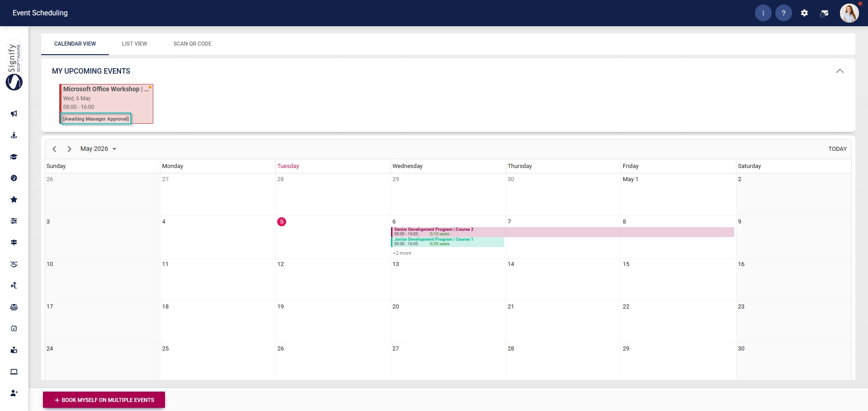Screen dimensions: 868x411
Task: Go to previous month with left arrow
Action: [54, 149]
